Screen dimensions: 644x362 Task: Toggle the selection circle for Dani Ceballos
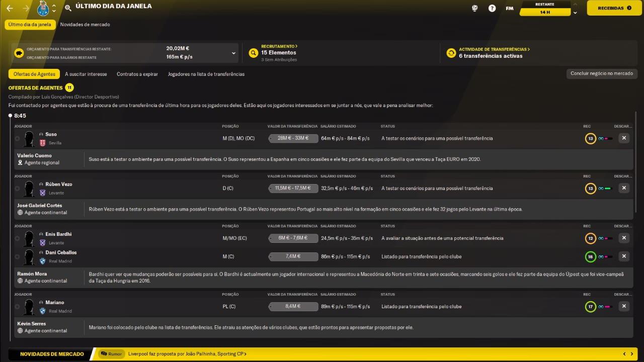tap(17, 256)
